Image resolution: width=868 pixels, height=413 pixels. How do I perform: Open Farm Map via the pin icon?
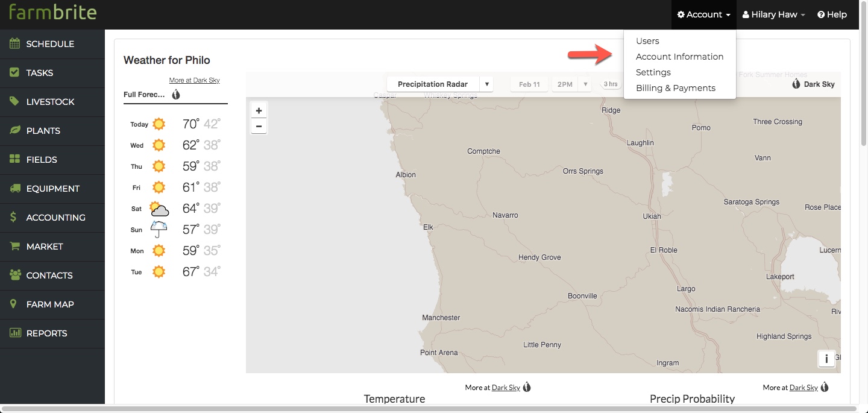click(14, 304)
